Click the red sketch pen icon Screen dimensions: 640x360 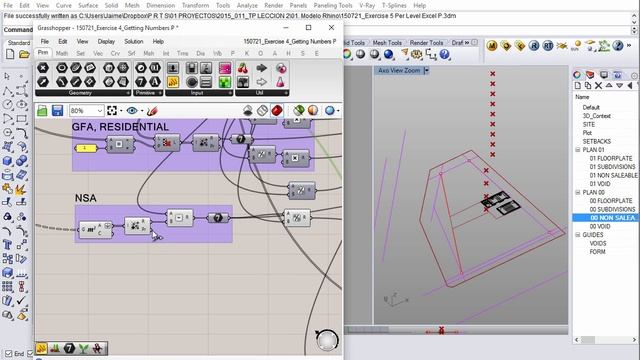(152, 111)
